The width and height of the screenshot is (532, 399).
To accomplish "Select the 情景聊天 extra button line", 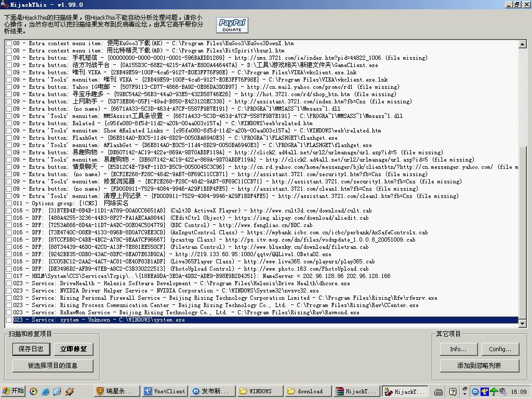I will click(x=265, y=167).
